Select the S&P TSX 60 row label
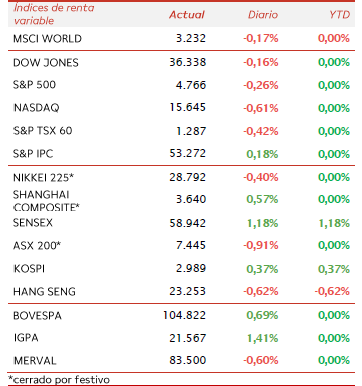The width and height of the screenshot is (362, 386). [43, 131]
